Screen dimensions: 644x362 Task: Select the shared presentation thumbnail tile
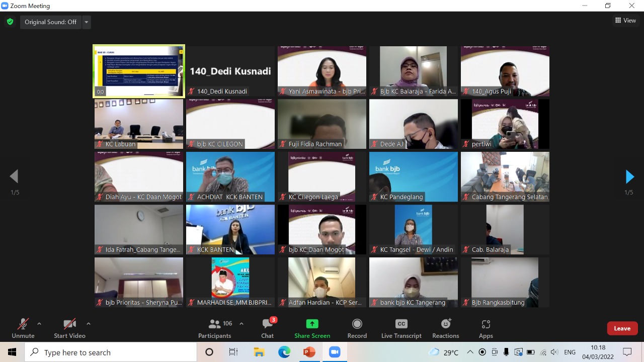[139, 70]
